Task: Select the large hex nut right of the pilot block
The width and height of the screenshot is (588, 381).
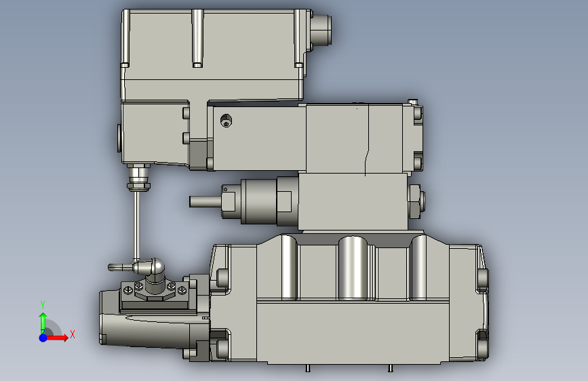Action: [x=416, y=201]
